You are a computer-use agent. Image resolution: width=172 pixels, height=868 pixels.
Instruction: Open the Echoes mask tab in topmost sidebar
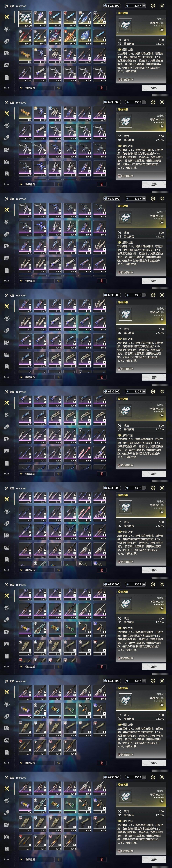(7, 29)
